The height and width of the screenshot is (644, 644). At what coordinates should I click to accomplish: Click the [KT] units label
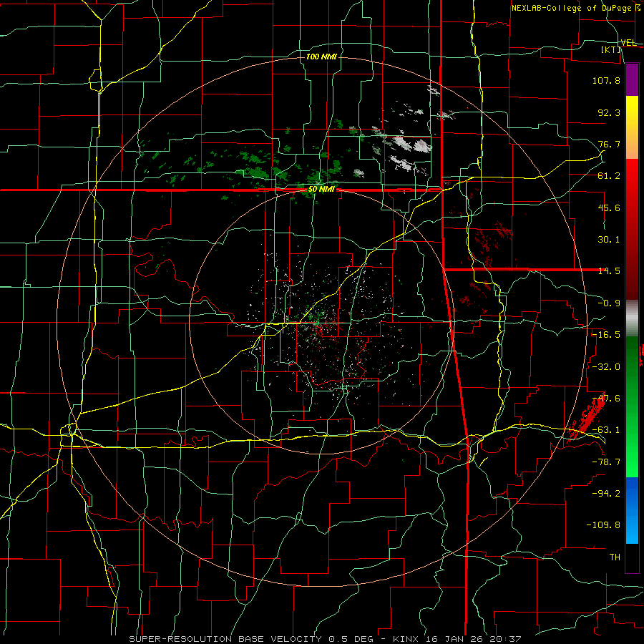click(x=611, y=49)
